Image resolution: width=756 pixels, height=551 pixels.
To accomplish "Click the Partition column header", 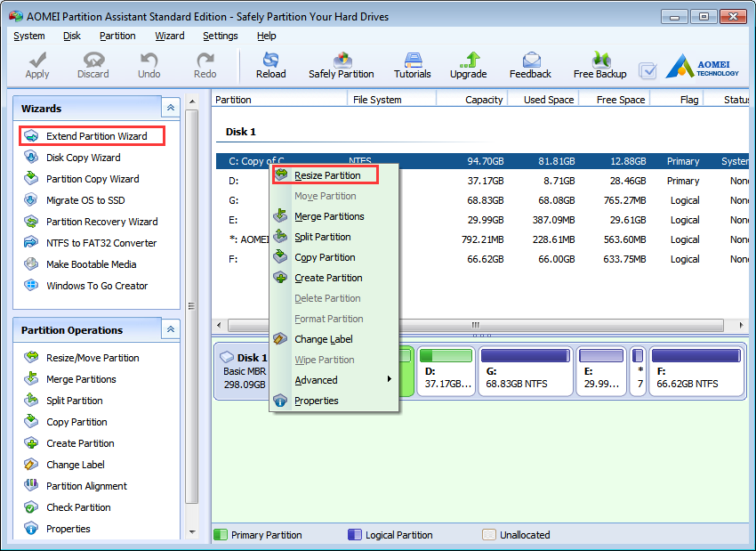I will pyautogui.click(x=279, y=100).
